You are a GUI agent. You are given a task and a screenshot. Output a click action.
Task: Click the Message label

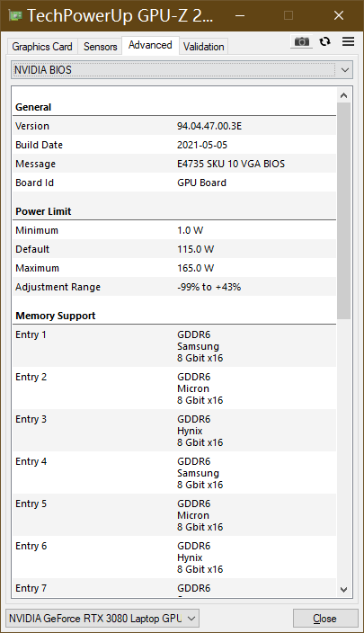[x=36, y=164]
